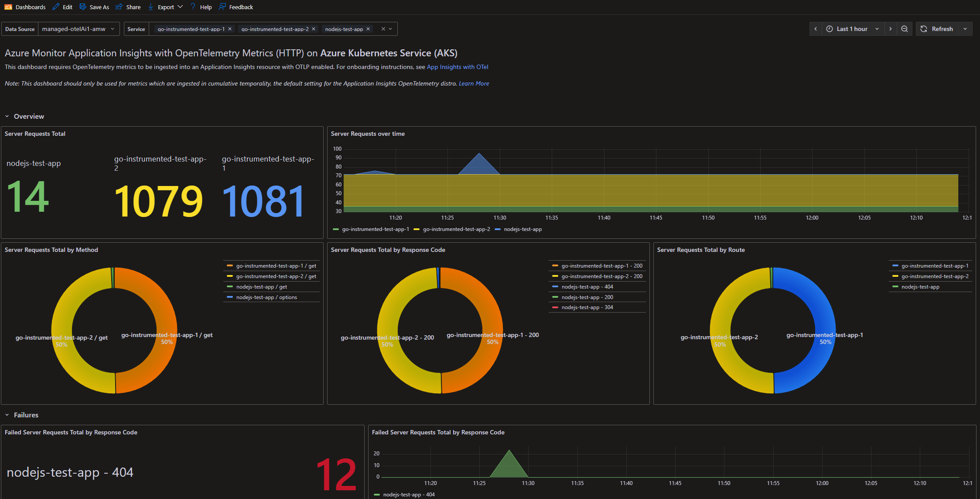Open the Data Source dropdown
Screen dimensions: 980x499
coord(79,29)
